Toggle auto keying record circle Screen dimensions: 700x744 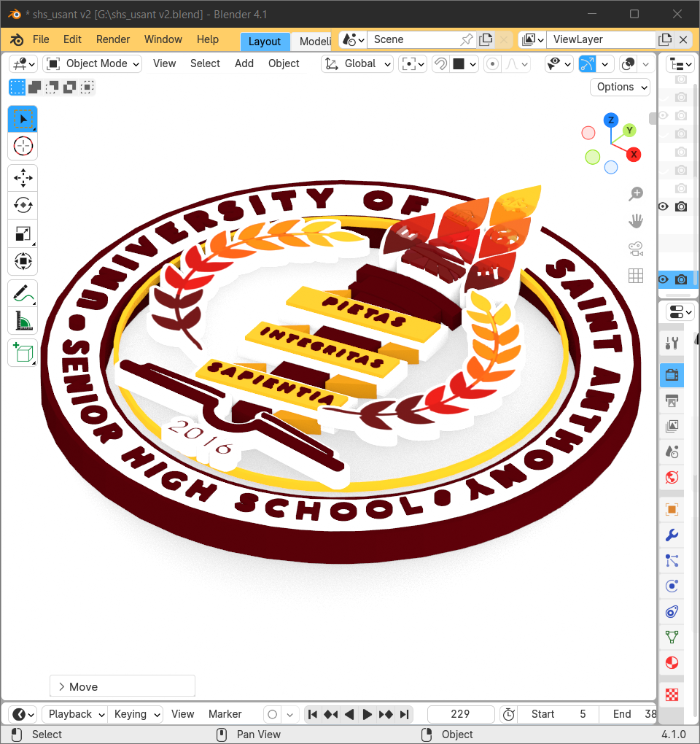272,714
